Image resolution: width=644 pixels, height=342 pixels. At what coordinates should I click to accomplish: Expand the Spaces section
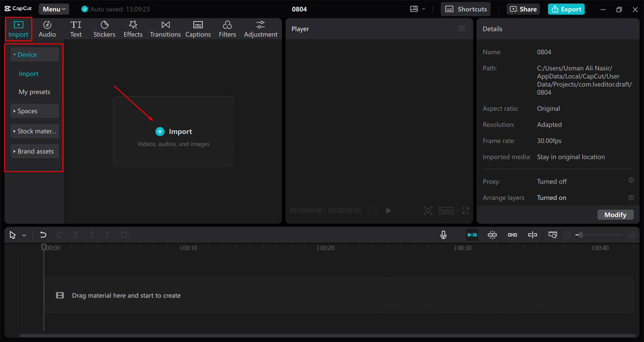(x=35, y=111)
